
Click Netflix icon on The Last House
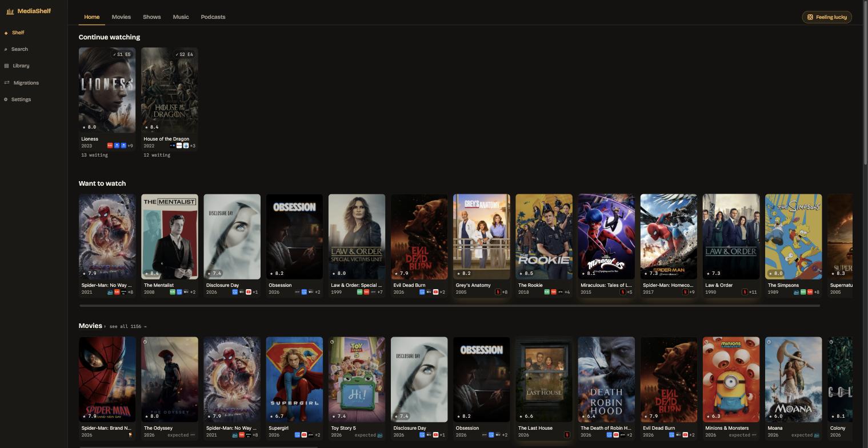[567, 435]
